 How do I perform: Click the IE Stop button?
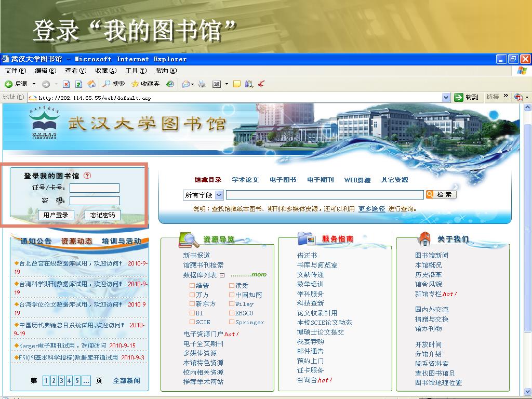click(x=66, y=84)
